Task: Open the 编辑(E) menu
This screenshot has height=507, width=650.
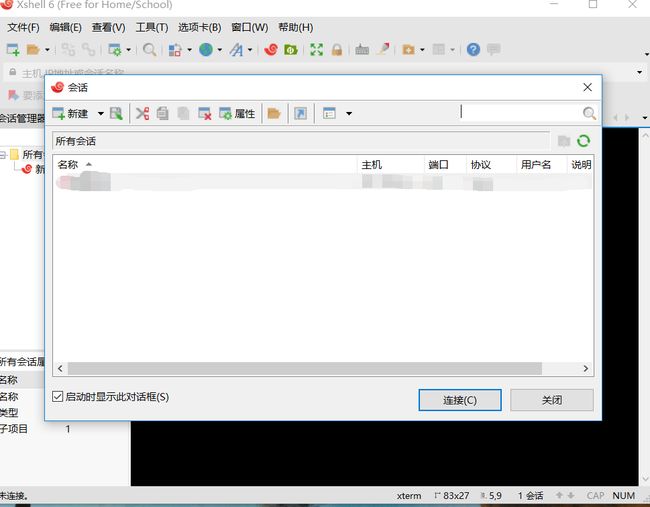Action: point(65,27)
